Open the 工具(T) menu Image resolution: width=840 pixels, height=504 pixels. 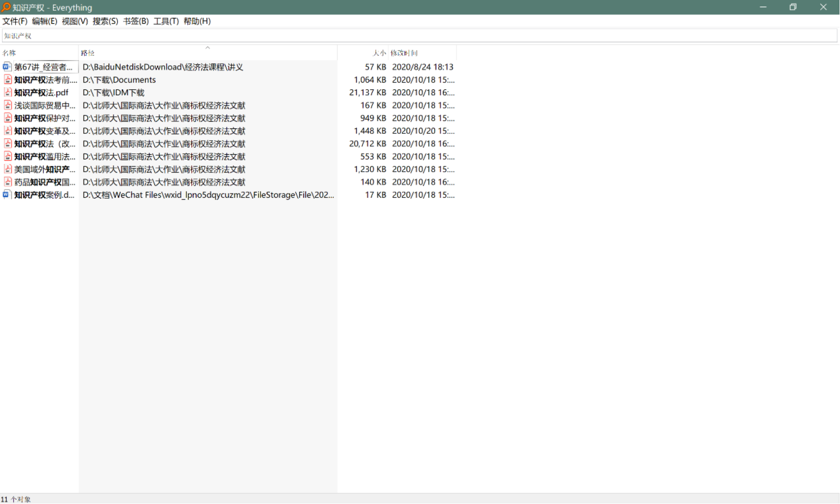click(166, 21)
